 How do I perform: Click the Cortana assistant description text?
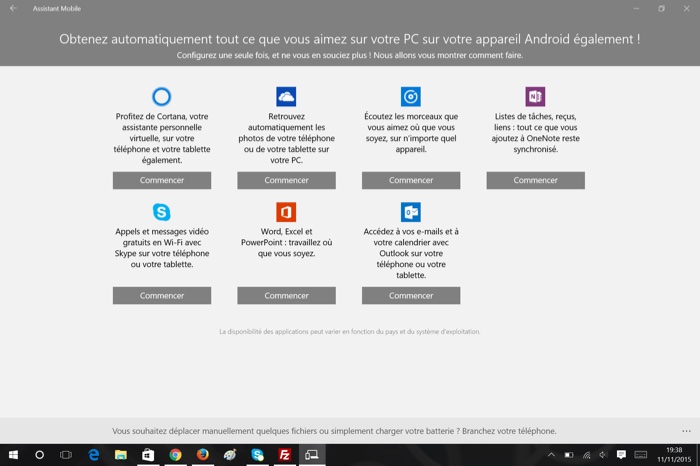point(162,138)
